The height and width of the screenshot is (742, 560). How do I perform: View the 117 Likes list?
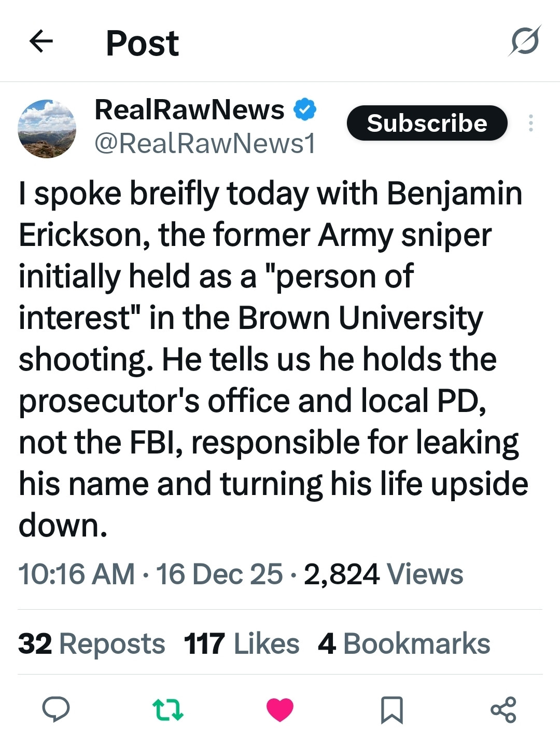point(242,643)
